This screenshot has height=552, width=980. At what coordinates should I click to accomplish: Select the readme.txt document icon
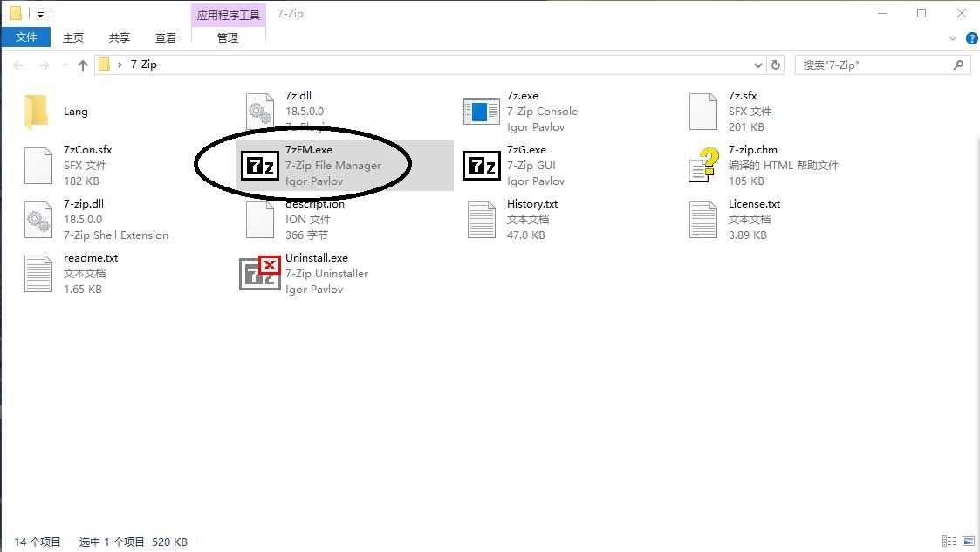click(38, 274)
